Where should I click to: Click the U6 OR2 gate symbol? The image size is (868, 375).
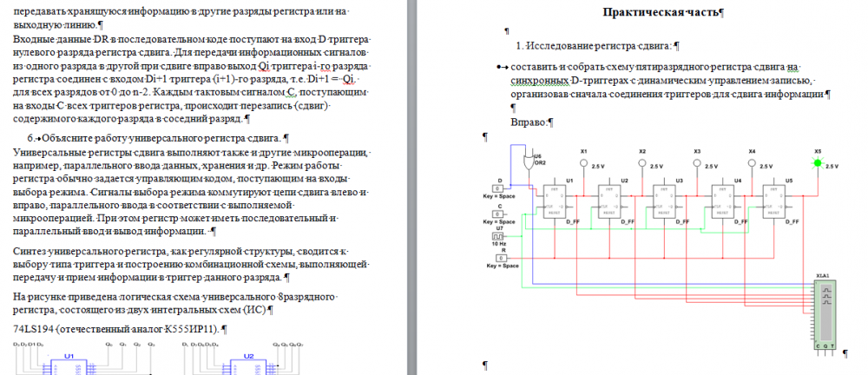tap(529, 161)
